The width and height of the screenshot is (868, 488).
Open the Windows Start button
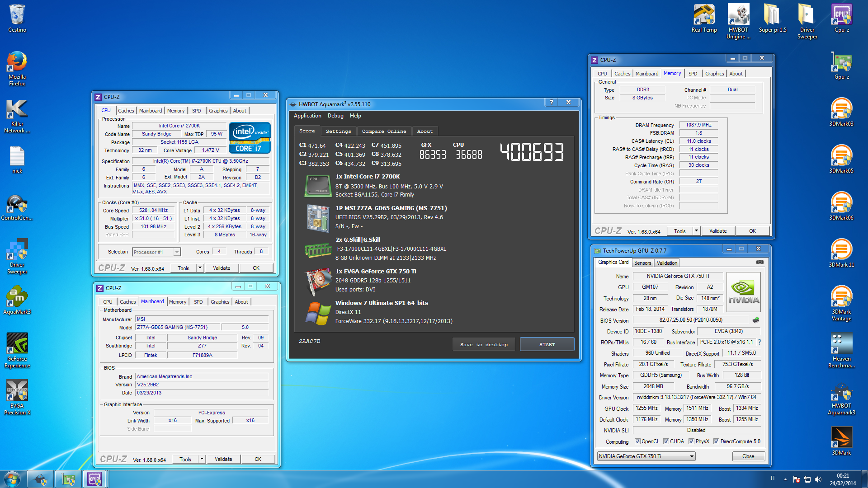tap(12, 479)
